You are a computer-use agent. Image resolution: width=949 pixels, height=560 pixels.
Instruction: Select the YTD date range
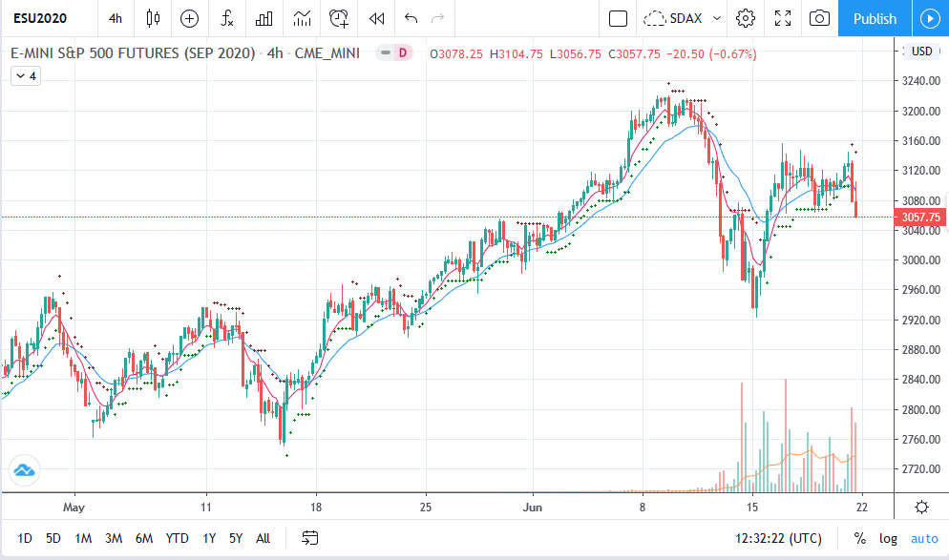point(177,538)
